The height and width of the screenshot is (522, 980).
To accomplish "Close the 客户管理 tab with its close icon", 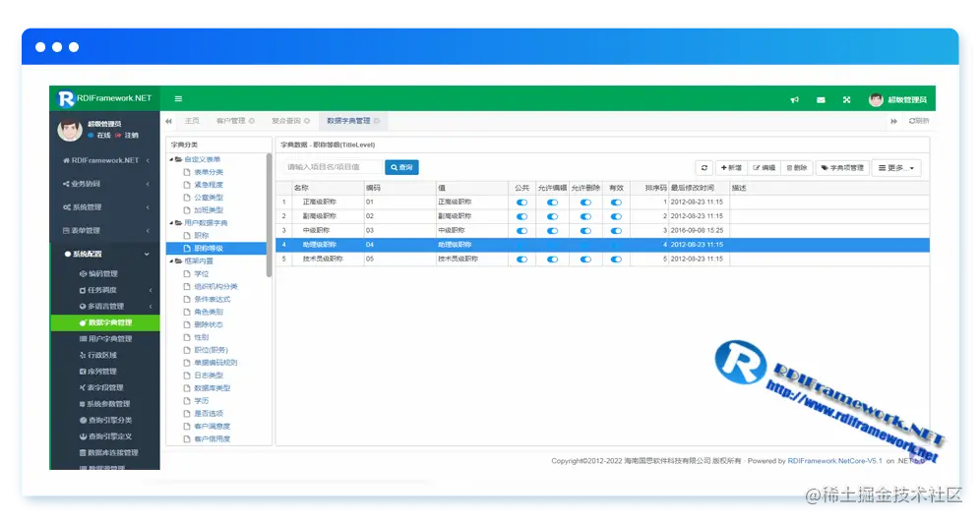I will pyautogui.click(x=252, y=121).
